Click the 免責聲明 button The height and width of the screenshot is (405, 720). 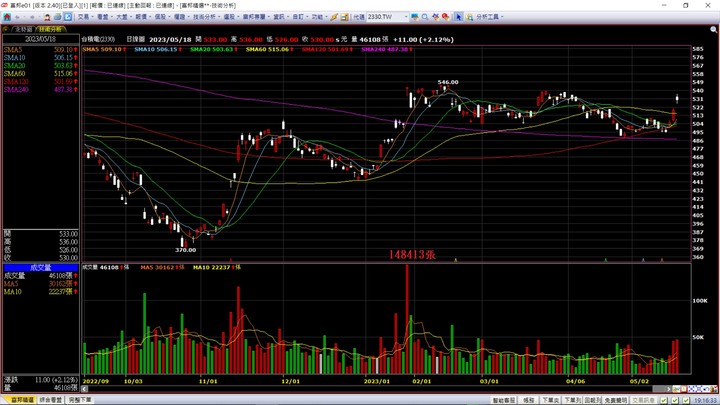(616, 400)
